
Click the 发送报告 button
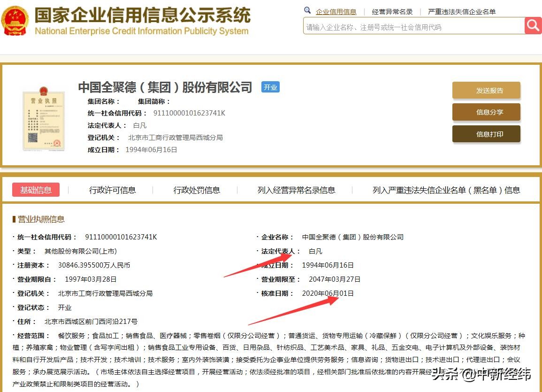pyautogui.click(x=486, y=90)
